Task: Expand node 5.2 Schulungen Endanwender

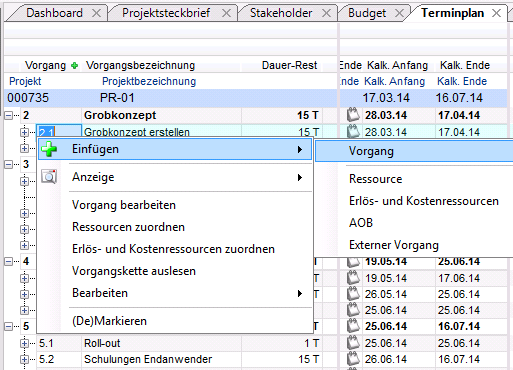Action: pos(24,359)
